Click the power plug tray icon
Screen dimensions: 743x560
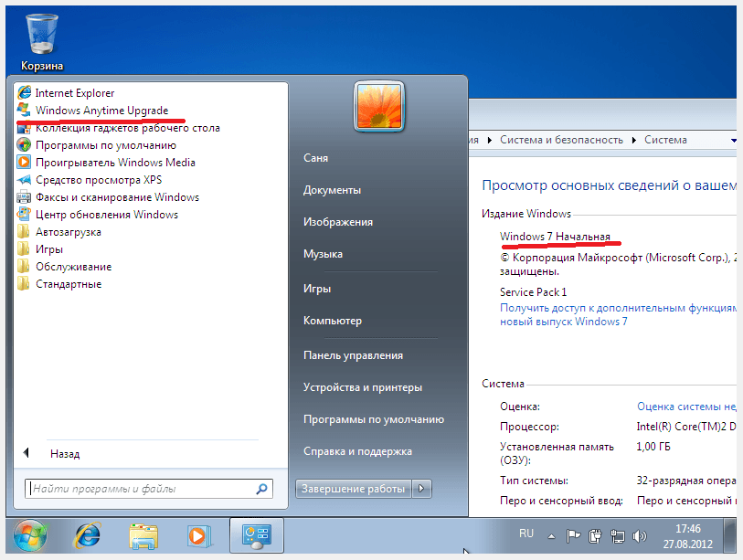595,536
